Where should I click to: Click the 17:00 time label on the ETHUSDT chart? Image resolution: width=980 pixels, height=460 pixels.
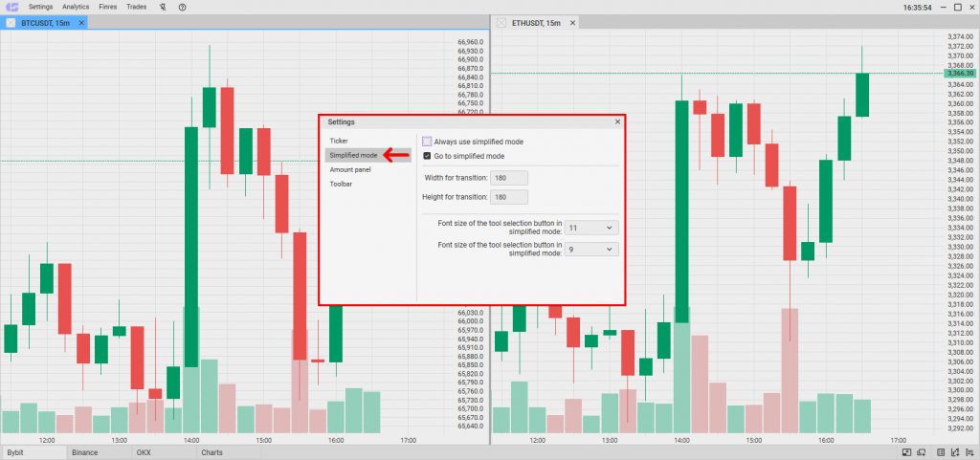click(x=898, y=441)
